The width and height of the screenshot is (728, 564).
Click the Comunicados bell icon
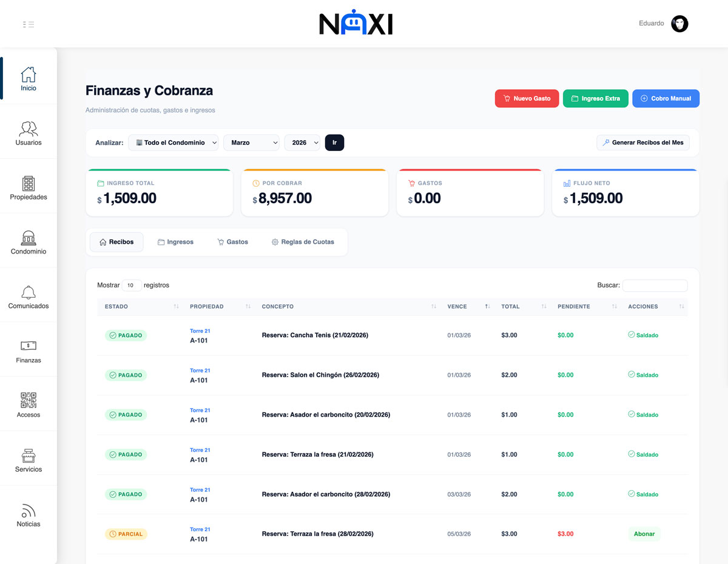(29, 292)
